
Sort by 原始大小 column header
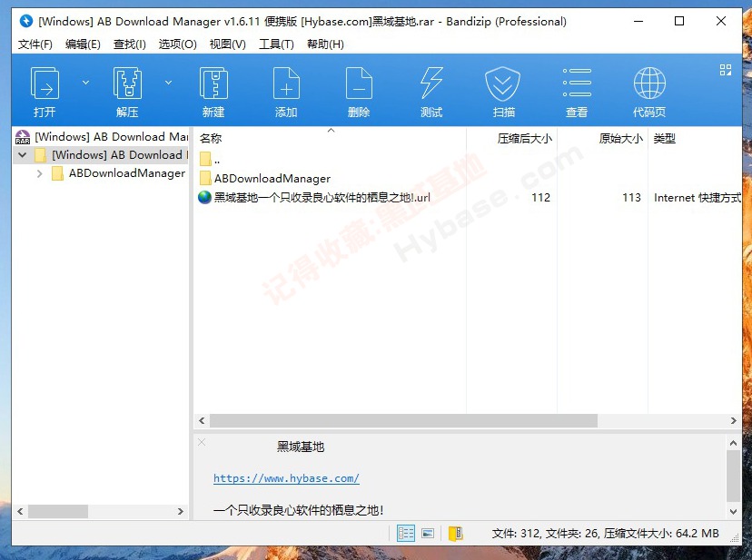(x=620, y=139)
